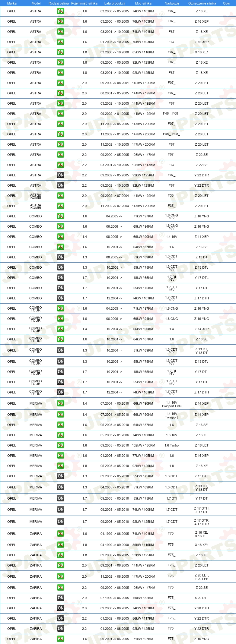Click petrol icon for Zafira X 18 XE1 row
This screenshot has width=236, height=644.
point(61,545)
